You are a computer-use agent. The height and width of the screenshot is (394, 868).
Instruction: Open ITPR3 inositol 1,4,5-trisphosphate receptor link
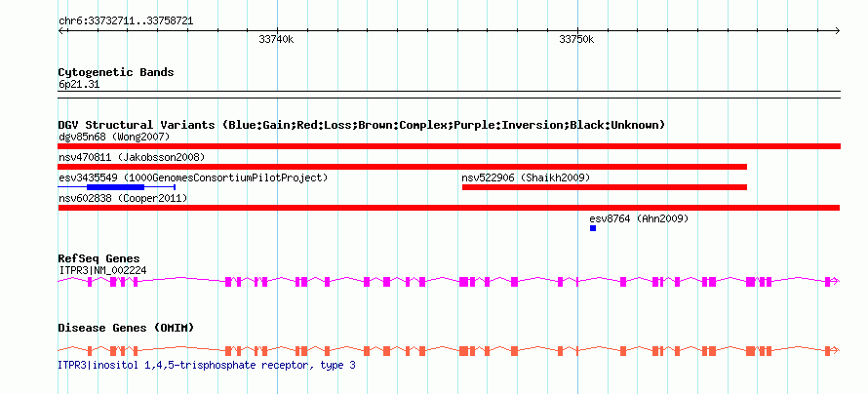coord(207,365)
